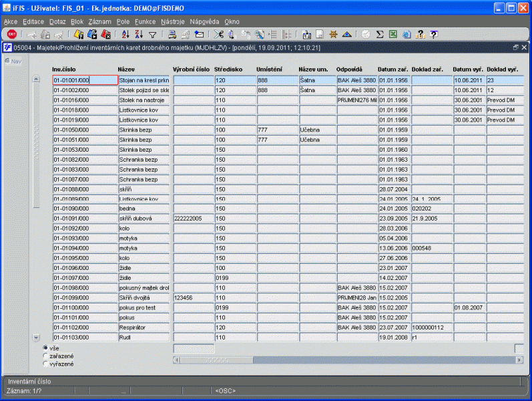Click the Excel export icon

pyautogui.click(x=393, y=34)
